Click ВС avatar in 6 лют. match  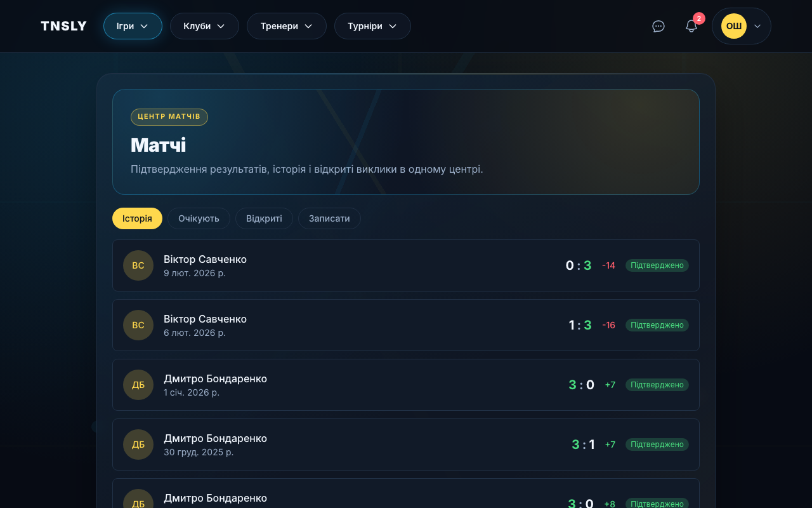coord(138,325)
